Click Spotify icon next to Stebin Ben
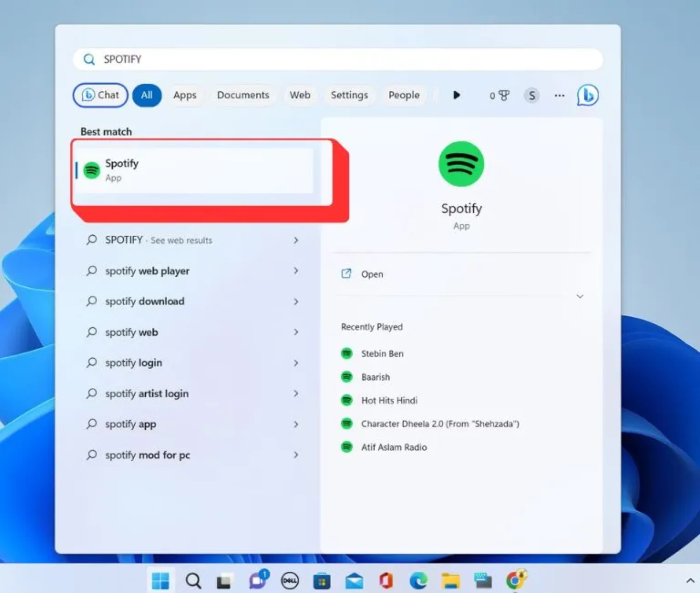The height and width of the screenshot is (593, 700). 347,353
